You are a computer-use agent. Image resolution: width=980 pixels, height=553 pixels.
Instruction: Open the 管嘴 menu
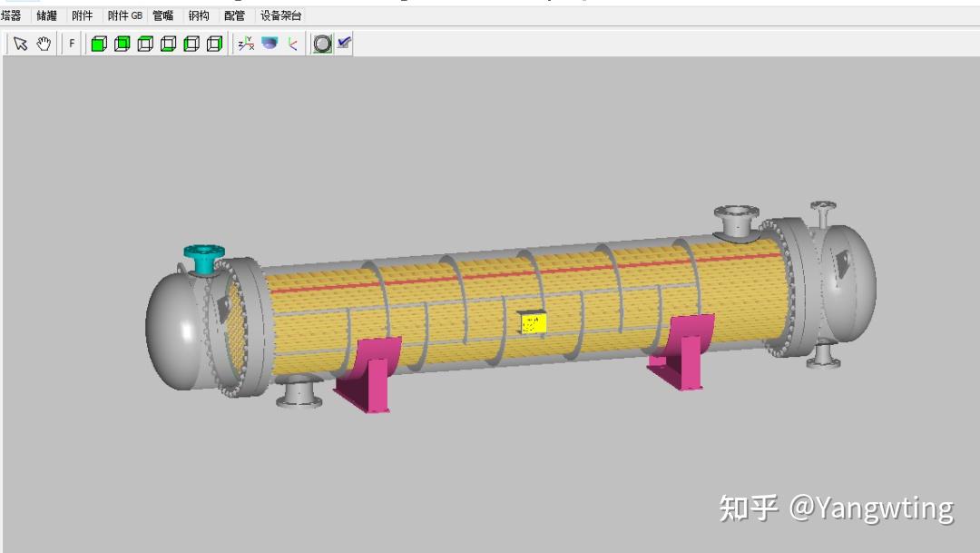[163, 15]
